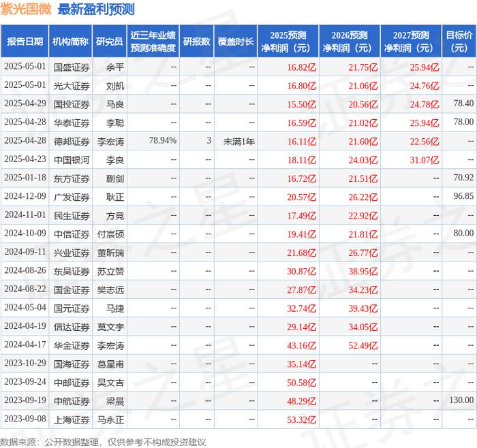Click the 38.95亿 forecast value
Screen dimensions: 477x448
point(363,272)
